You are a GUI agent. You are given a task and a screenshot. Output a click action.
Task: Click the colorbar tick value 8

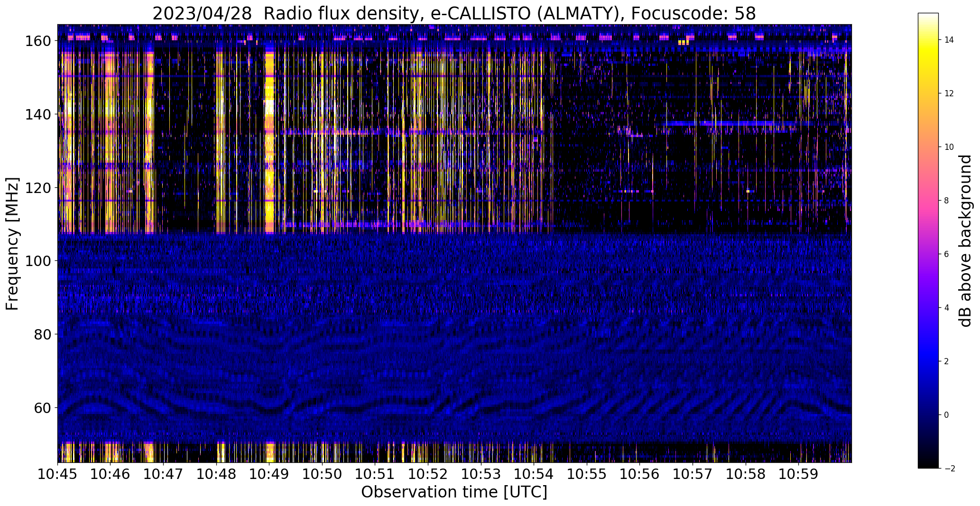pyautogui.click(x=947, y=201)
